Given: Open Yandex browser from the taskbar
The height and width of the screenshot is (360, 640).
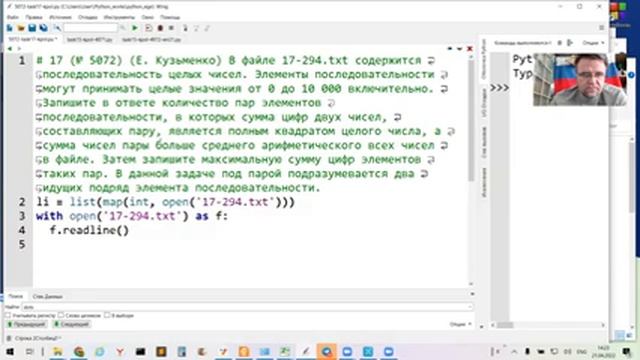Looking at the screenshot, I should (x=120, y=351).
